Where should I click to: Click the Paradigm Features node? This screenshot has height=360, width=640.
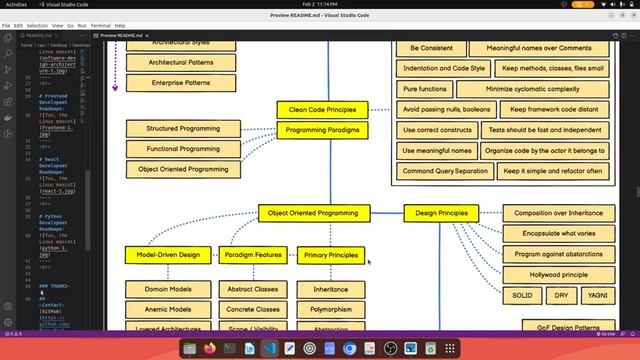tap(253, 255)
